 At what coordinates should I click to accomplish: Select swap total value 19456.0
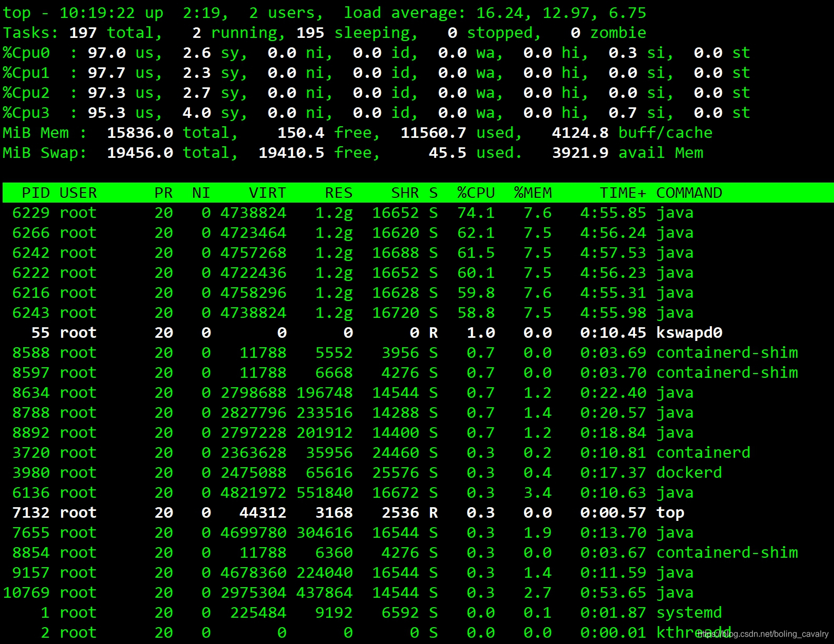tap(140, 153)
